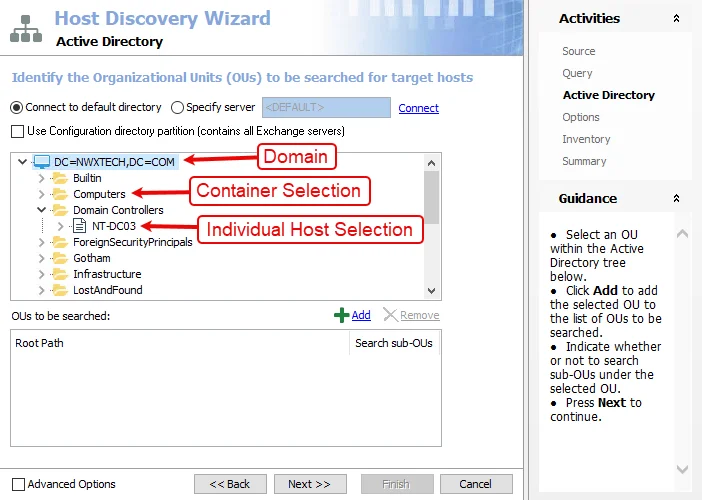Click the Add link
Viewport: 702px width, 500px height.
(x=361, y=315)
